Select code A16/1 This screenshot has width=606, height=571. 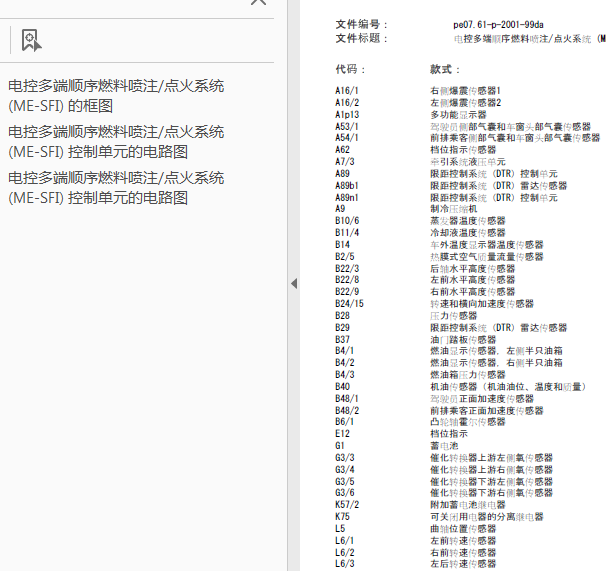(x=347, y=91)
